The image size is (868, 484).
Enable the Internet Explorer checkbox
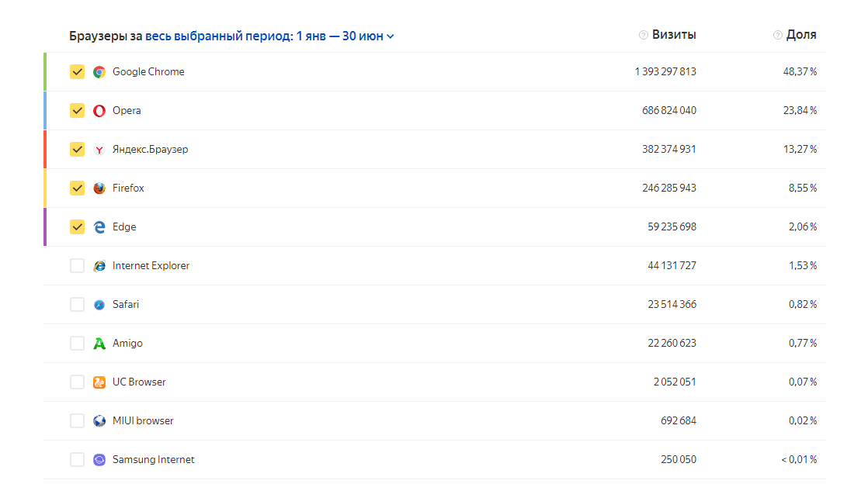(77, 266)
